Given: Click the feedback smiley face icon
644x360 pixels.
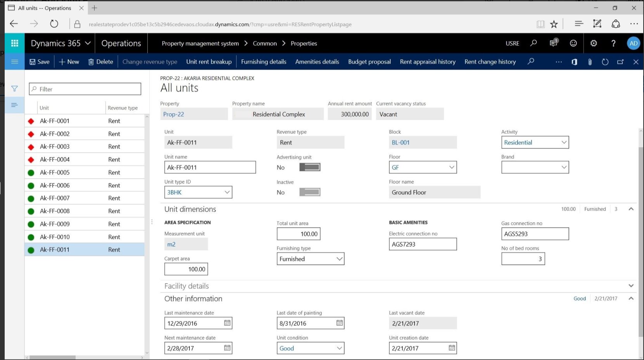Looking at the screenshot, I should (573, 43).
